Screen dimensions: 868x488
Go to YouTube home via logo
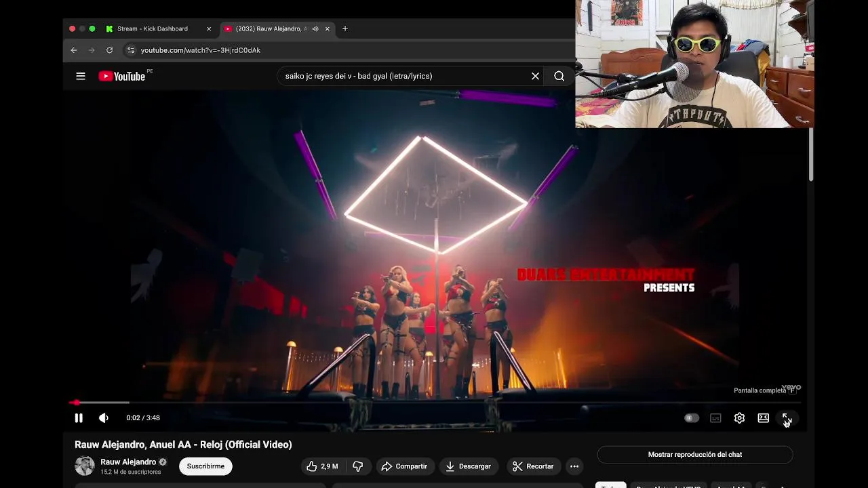click(x=122, y=76)
